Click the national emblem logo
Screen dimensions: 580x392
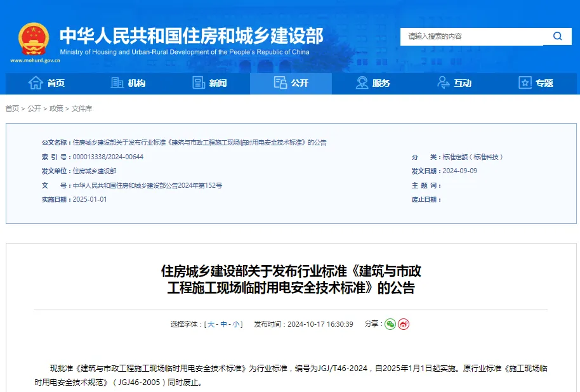coord(33,39)
